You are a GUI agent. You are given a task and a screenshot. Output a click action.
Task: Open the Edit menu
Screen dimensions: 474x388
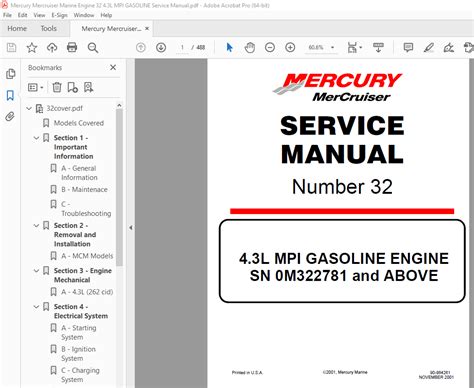(x=23, y=15)
